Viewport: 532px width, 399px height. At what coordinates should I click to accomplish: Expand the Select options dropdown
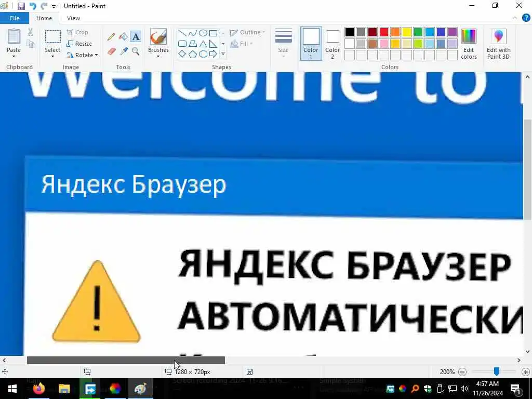(x=52, y=56)
